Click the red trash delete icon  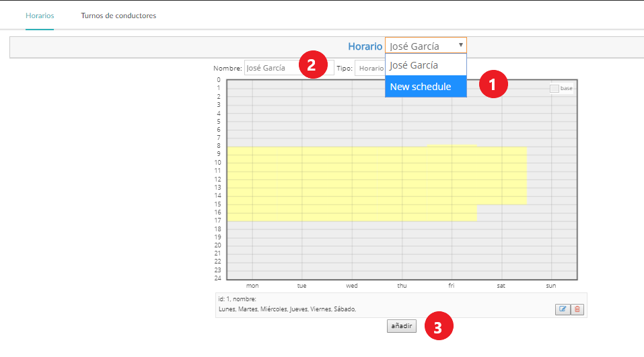[577, 309]
